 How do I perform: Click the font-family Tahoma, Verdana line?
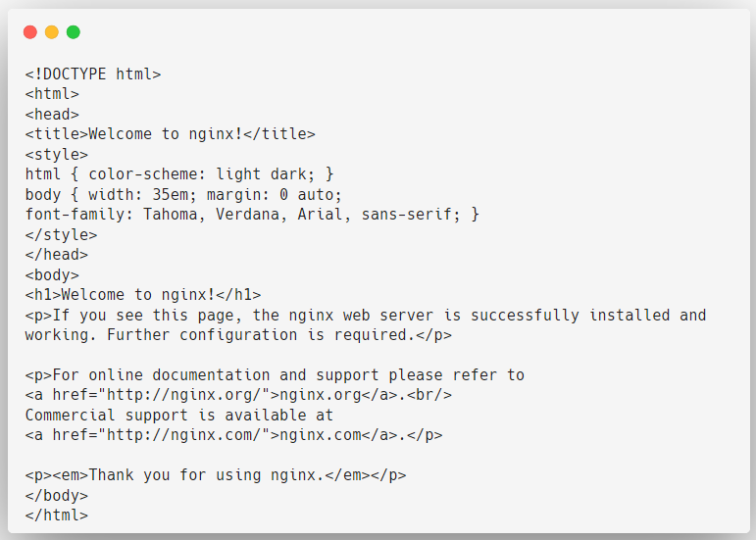tap(252, 215)
